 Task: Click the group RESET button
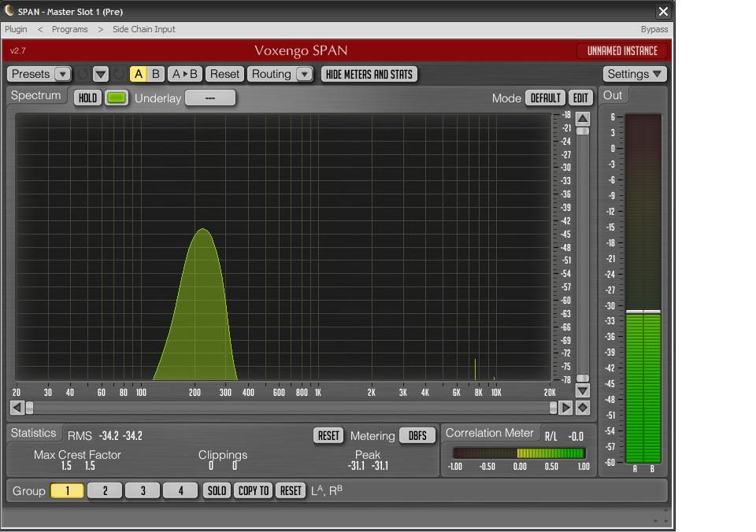click(291, 490)
